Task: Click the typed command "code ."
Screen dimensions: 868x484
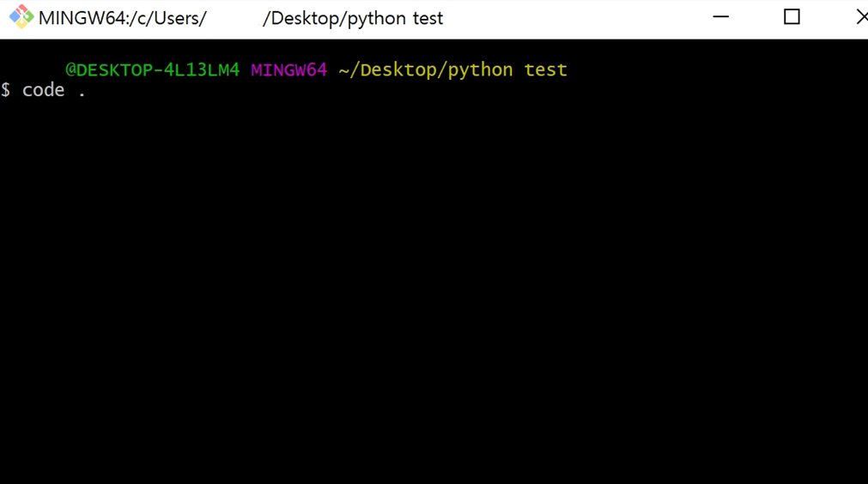Action: coord(54,90)
